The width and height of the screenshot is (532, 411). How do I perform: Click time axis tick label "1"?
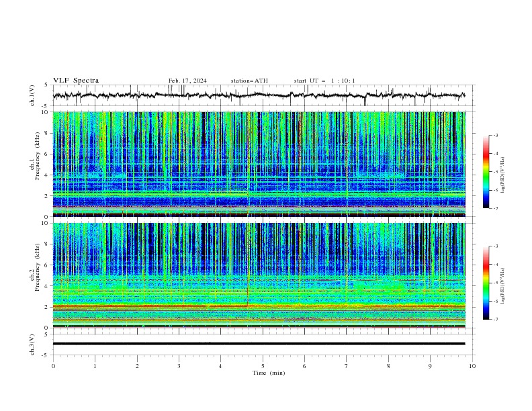pyautogui.click(x=95, y=366)
